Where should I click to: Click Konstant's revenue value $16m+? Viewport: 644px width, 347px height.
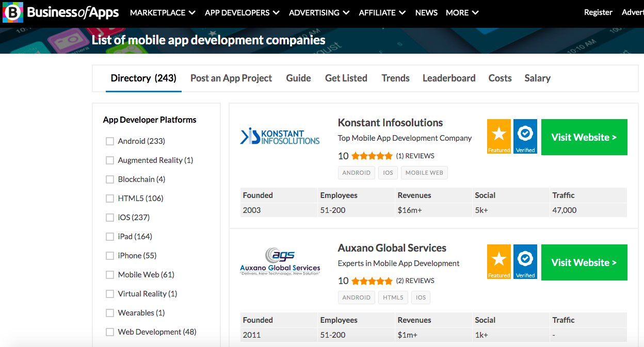(410, 210)
